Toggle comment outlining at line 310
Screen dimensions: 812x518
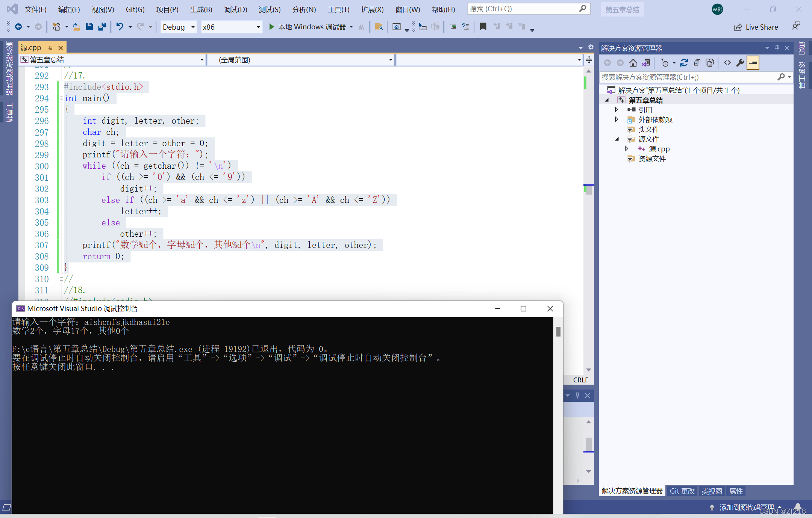pyautogui.click(x=61, y=279)
